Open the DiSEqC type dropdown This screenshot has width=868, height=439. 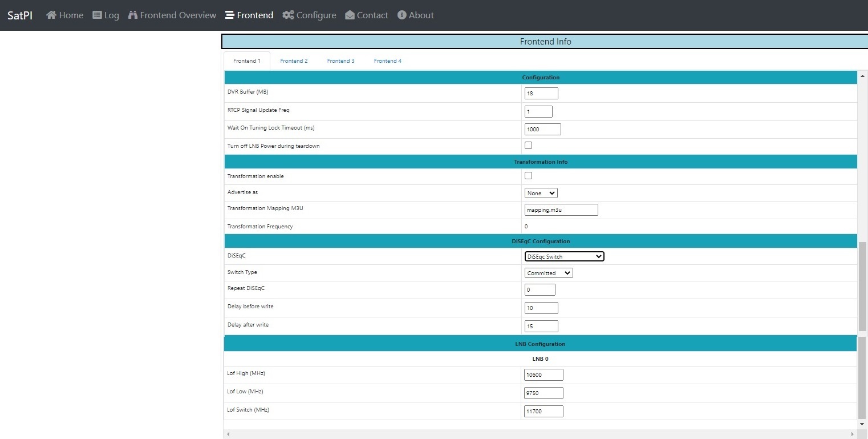click(x=564, y=256)
